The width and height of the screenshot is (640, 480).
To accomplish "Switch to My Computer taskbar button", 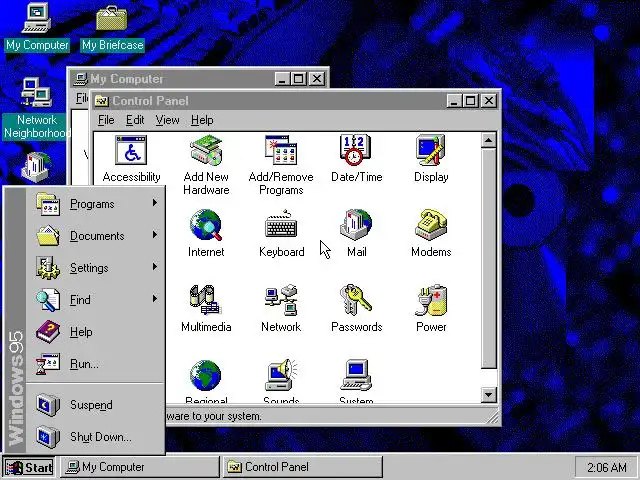I will coord(140,467).
